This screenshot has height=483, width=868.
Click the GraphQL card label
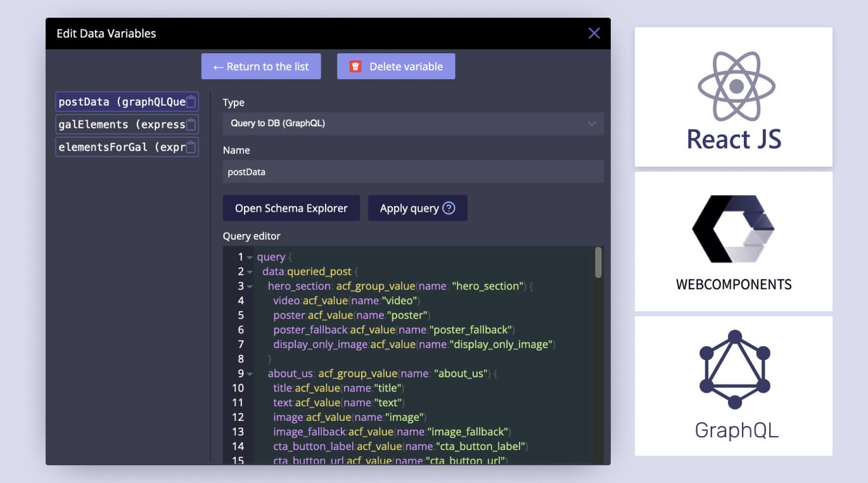pyautogui.click(x=736, y=430)
